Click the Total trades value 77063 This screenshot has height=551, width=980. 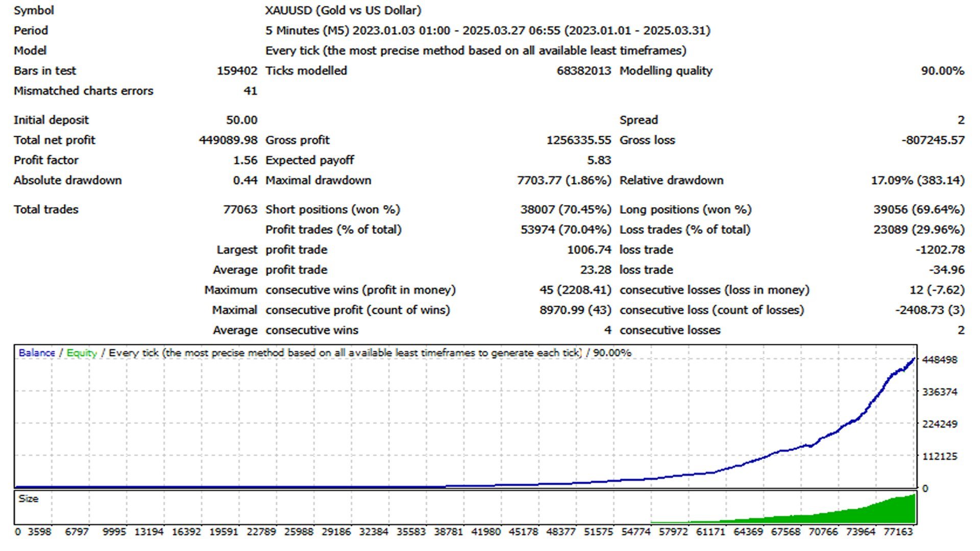point(240,209)
